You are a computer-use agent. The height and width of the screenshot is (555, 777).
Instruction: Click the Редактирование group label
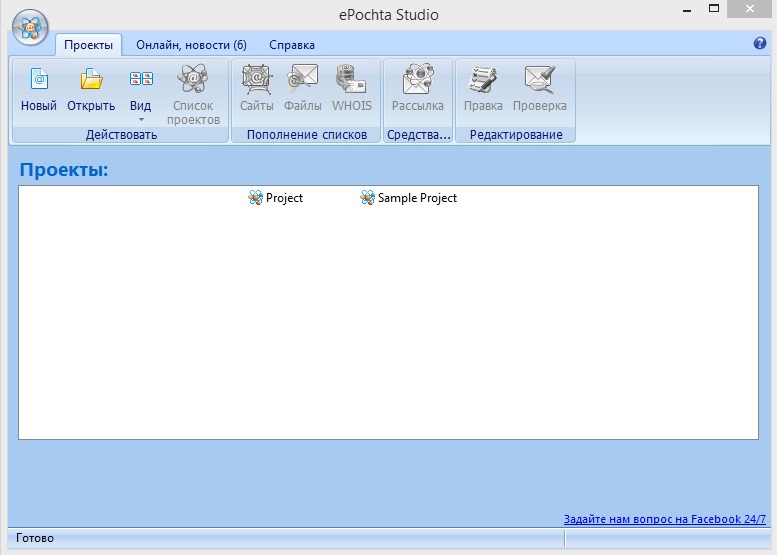coord(516,135)
